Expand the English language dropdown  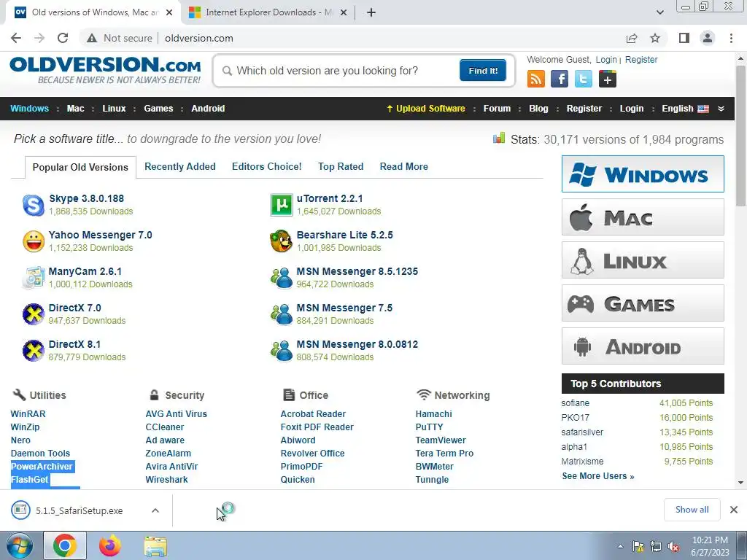pos(721,109)
